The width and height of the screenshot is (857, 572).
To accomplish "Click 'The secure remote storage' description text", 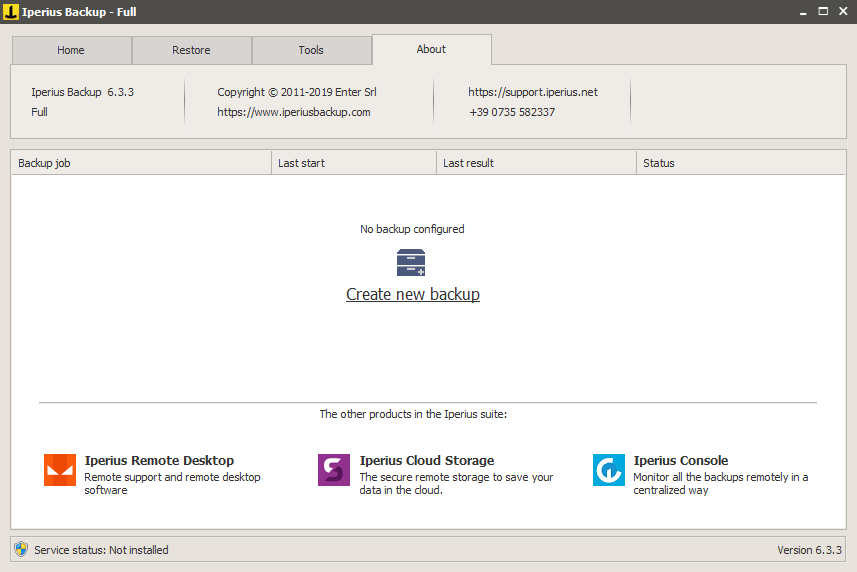I will (456, 483).
